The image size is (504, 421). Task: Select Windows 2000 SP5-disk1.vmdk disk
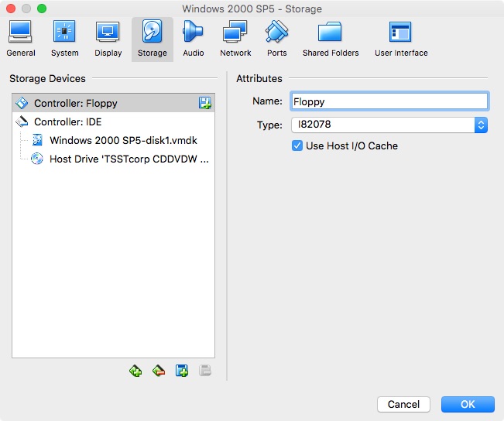point(114,140)
